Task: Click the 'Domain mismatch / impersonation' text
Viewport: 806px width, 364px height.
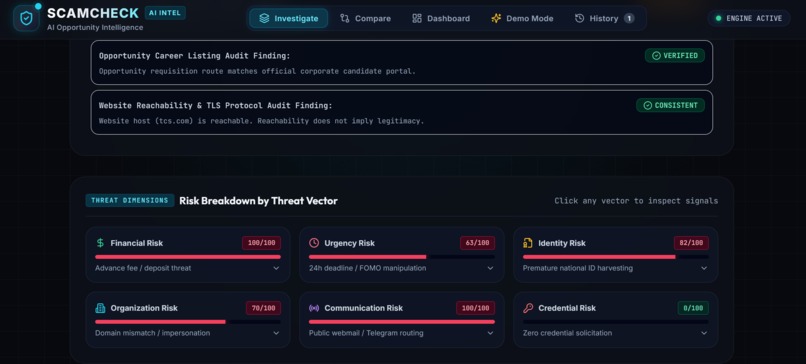Action: [153, 333]
